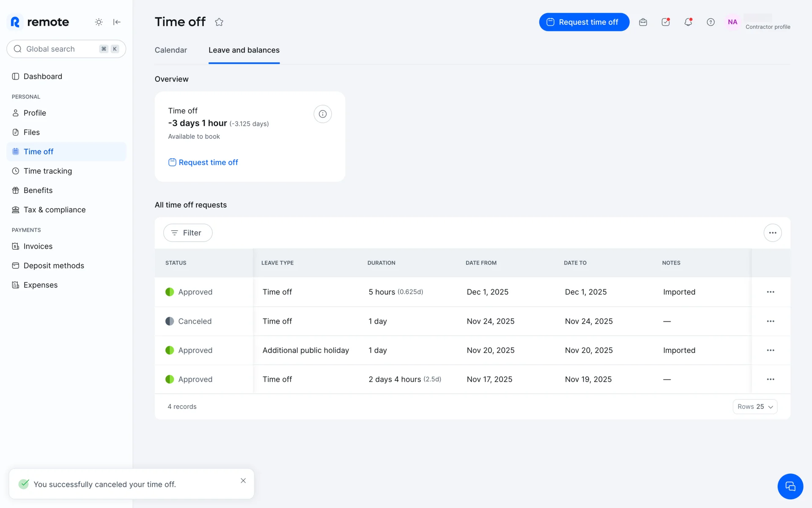Viewport: 812px width, 508px height.
Task: Show Time off balance info icon
Action: coord(322,114)
